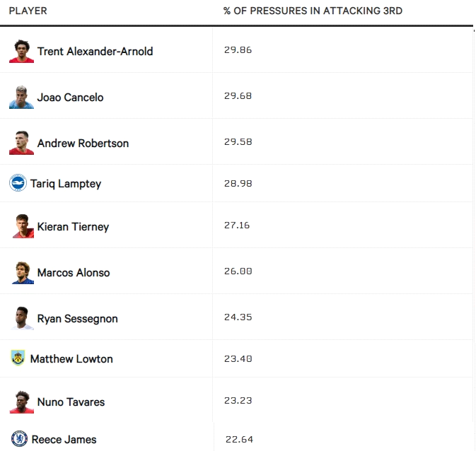Image resolution: width=476 pixels, height=451 pixels.
Task: Sort by % of Pressures in Attacking 3rd header
Action: tap(313, 11)
